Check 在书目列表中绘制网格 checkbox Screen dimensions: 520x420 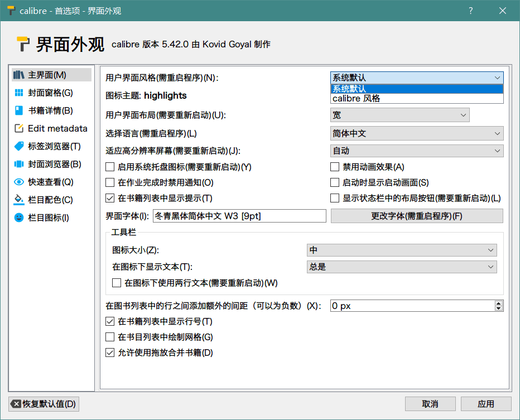click(110, 337)
